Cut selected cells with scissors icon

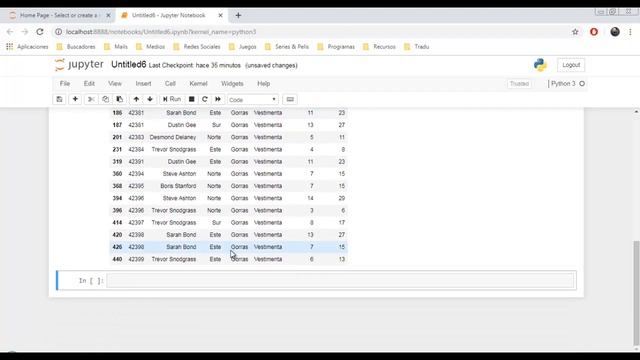pyautogui.click(x=91, y=99)
